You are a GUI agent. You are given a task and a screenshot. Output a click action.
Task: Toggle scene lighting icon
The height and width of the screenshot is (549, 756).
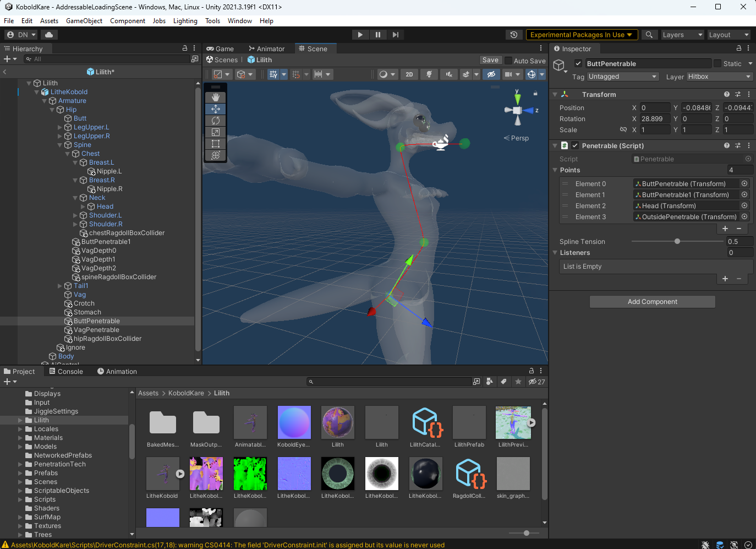point(429,74)
